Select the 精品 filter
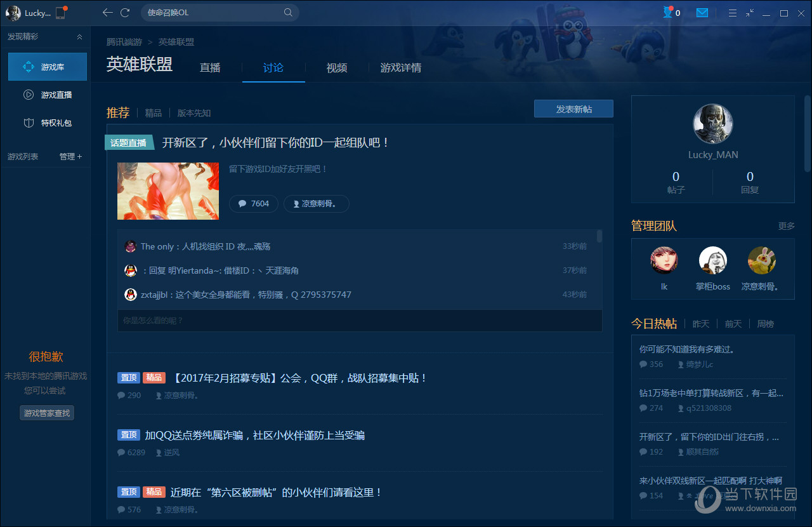 [153, 113]
